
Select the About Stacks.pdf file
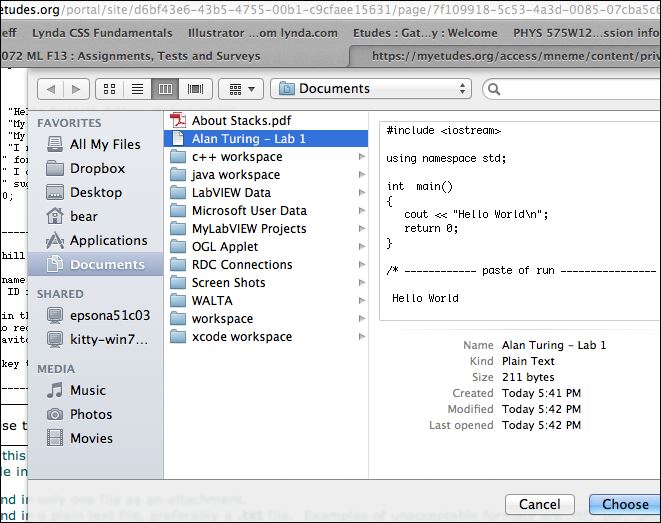tap(266, 121)
